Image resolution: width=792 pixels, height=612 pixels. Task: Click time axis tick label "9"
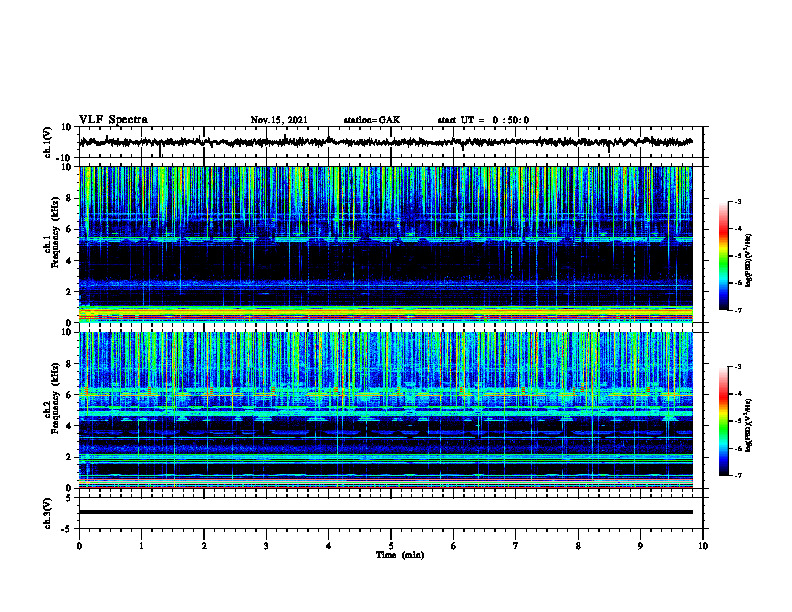640,546
